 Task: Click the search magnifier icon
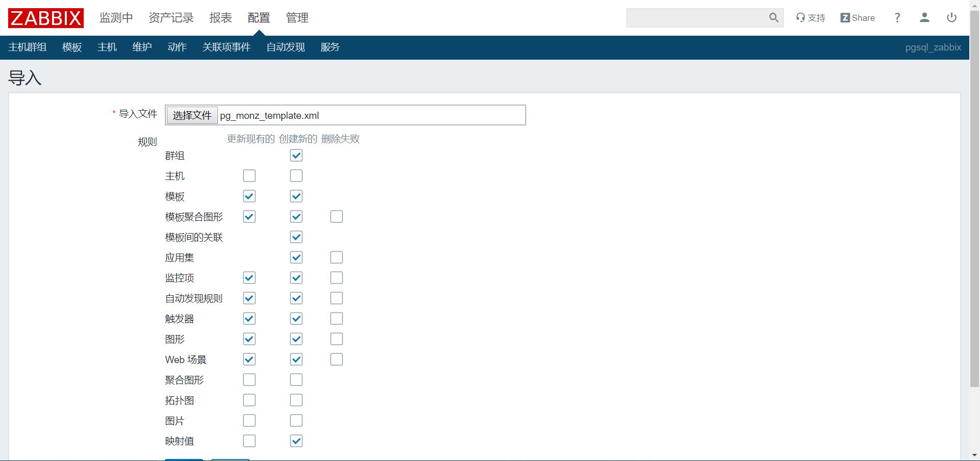(x=774, y=18)
